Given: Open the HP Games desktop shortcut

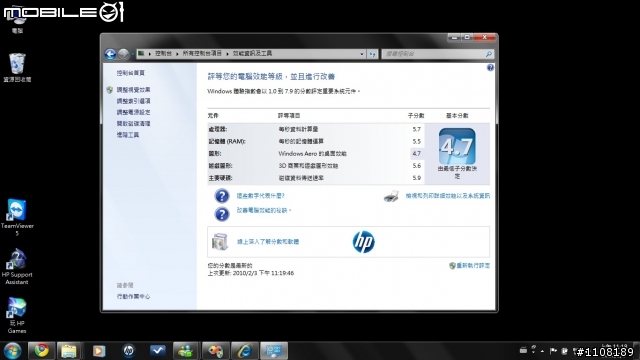Looking at the screenshot, I should [x=17, y=316].
